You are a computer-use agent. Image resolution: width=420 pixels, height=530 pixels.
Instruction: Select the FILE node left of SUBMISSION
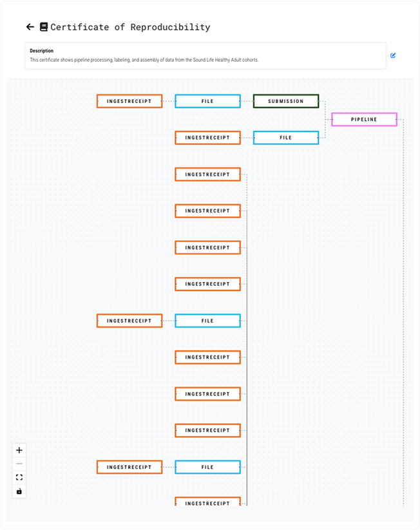tap(207, 101)
